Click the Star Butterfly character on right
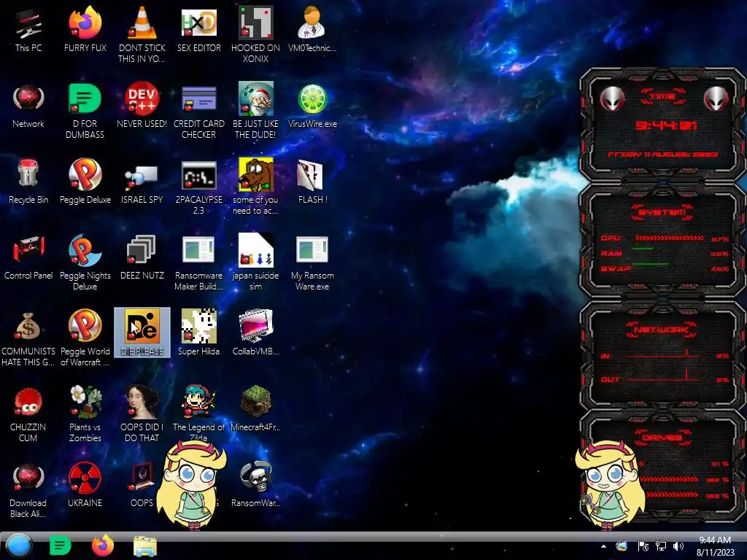Image resolution: width=747 pixels, height=560 pixels. (611, 485)
